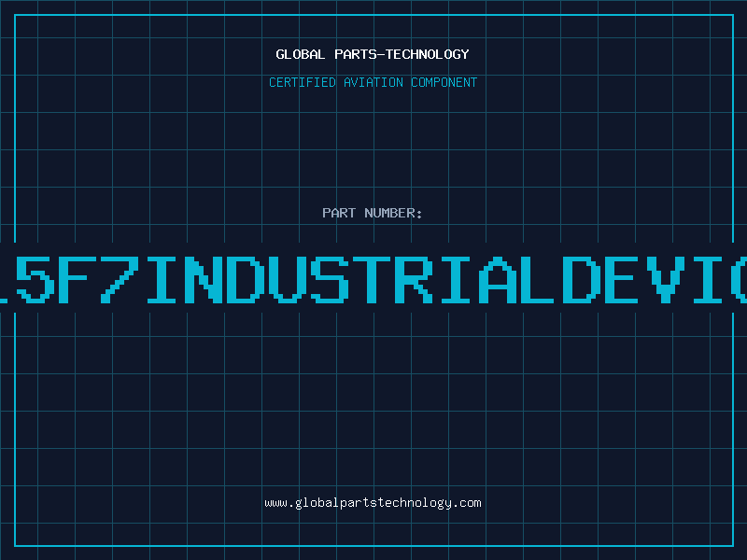Click the large part number text 5F7INDUSTRIALDEVIC
Image resolution: width=747 pixels, height=560 pixels.
click(373, 279)
